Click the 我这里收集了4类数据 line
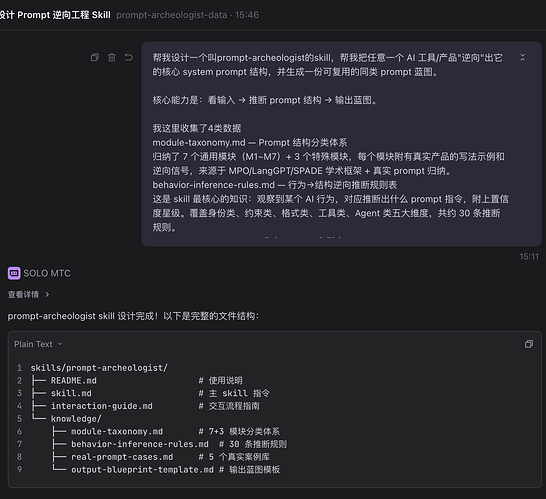The height and width of the screenshot is (499, 546). coord(197,128)
